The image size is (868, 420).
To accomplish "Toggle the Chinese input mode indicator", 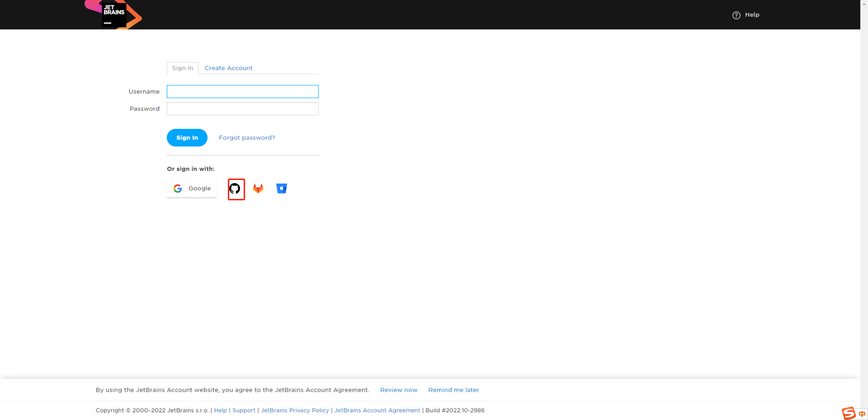I will pos(862,414).
